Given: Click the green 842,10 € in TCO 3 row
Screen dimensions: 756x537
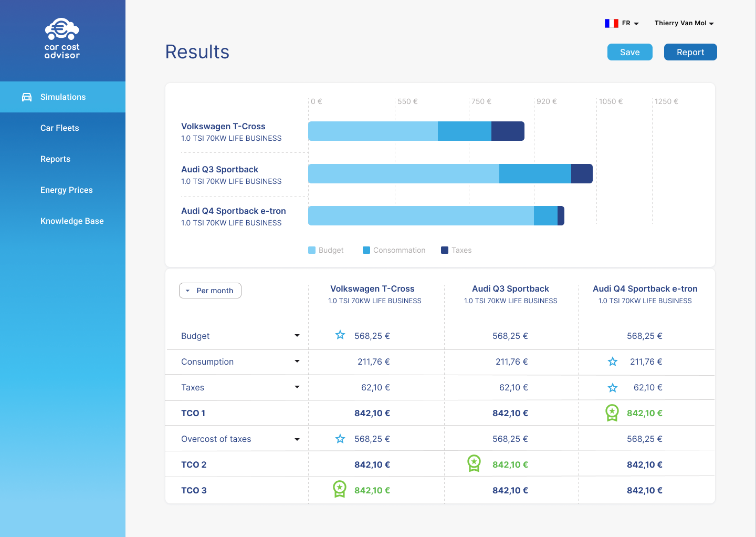Looking at the screenshot, I should click(372, 490).
